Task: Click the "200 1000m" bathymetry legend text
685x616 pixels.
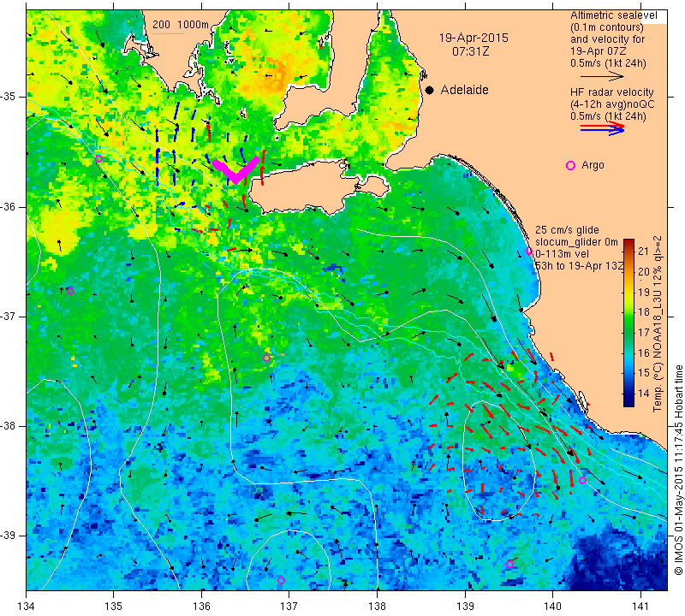Action: click(x=181, y=25)
